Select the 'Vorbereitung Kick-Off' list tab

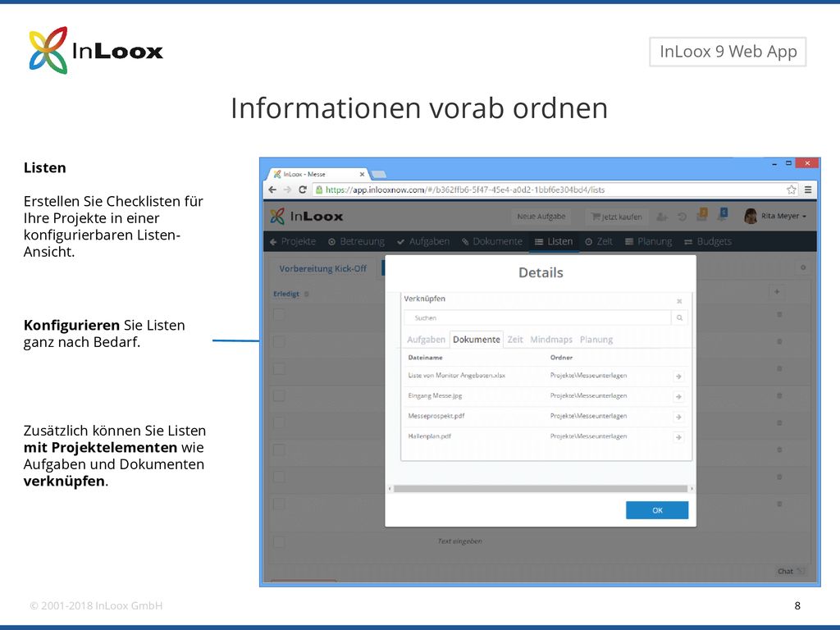click(322, 268)
